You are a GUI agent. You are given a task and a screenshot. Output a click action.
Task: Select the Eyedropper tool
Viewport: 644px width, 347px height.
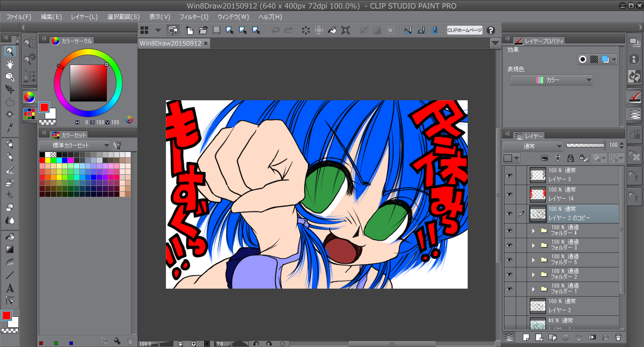click(9, 127)
